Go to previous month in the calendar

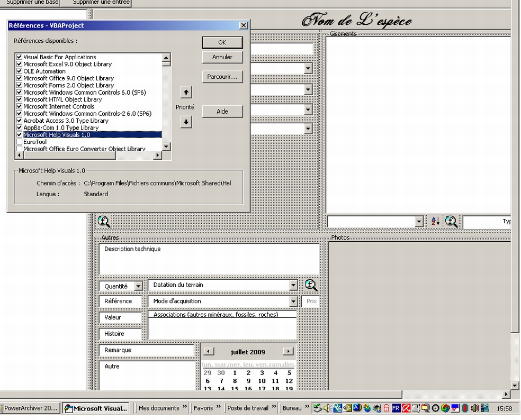[209, 351]
